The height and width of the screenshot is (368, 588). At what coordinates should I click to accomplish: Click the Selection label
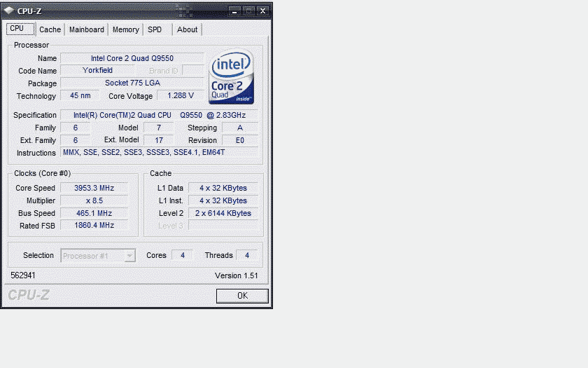38,255
